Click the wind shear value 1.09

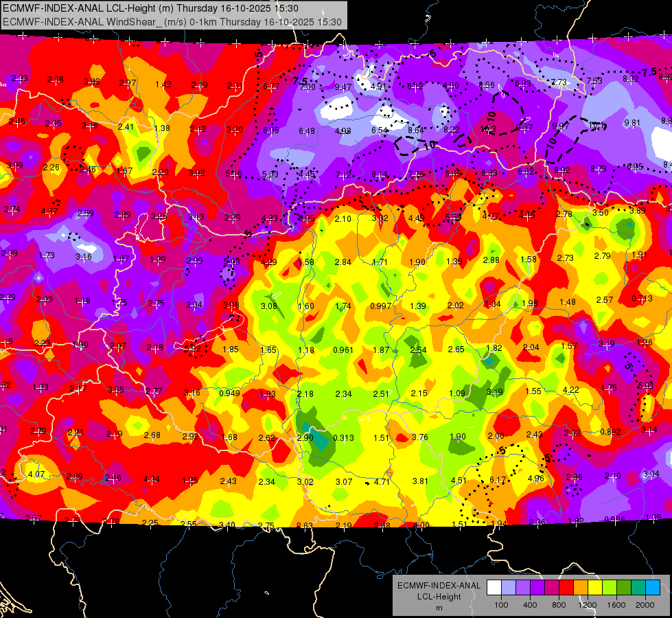pos(457,393)
